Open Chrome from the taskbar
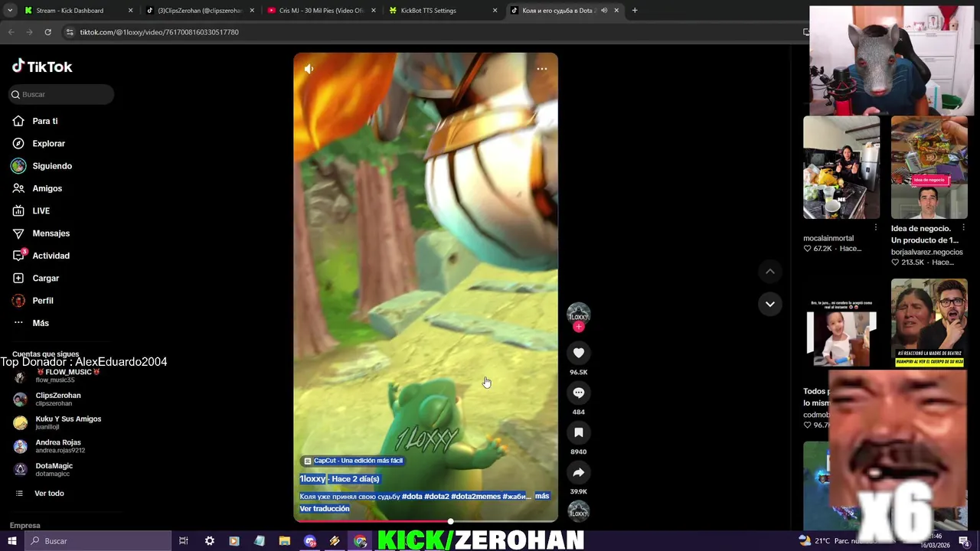The height and width of the screenshot is (551, 980). [360, 541]
